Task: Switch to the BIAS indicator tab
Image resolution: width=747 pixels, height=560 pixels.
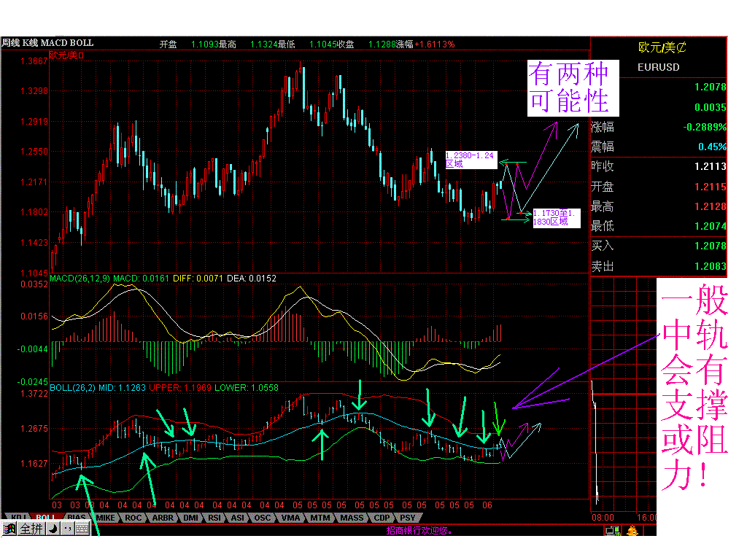Action: (76, 518)
